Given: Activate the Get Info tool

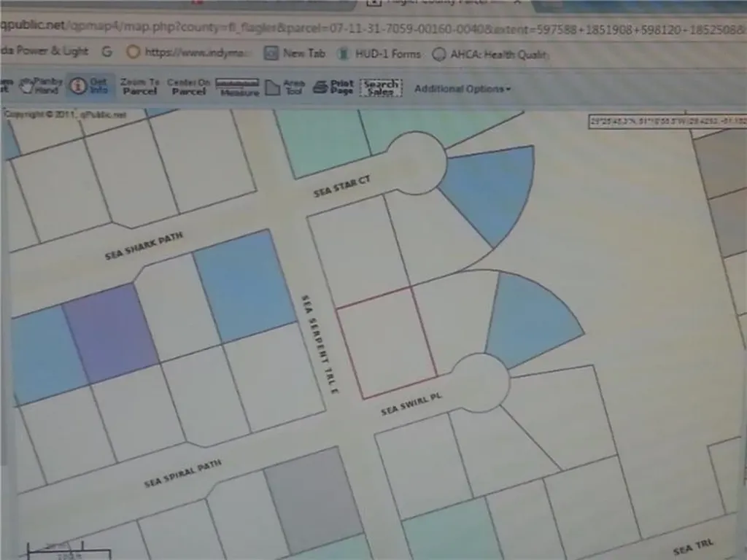Looking at the screenshot, I should (x=90, y=86).
